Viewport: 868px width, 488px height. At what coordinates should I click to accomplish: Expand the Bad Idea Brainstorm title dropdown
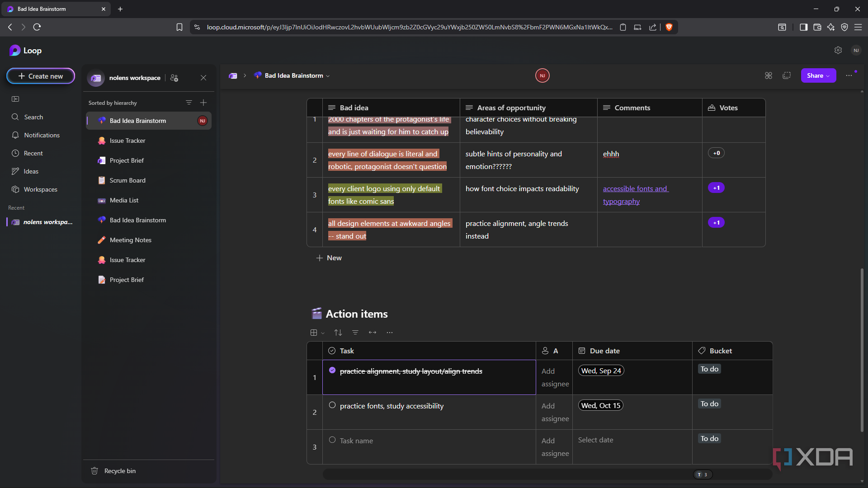click(328, 76)
